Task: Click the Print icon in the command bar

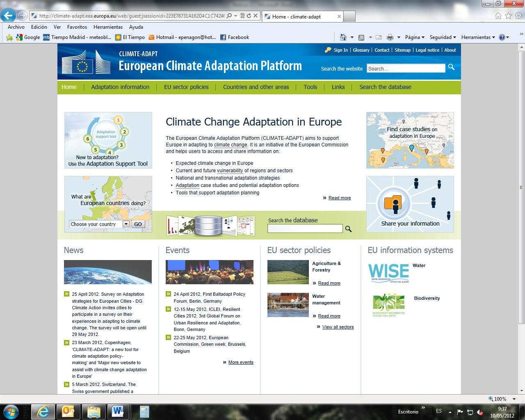Action: [389, 37]
